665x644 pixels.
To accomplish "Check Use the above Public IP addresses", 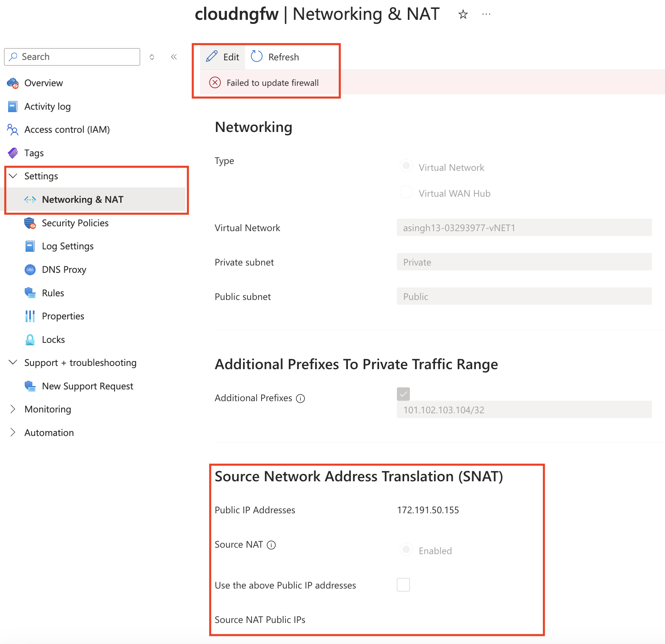I will pyautogui.click(x=403, y=584).
